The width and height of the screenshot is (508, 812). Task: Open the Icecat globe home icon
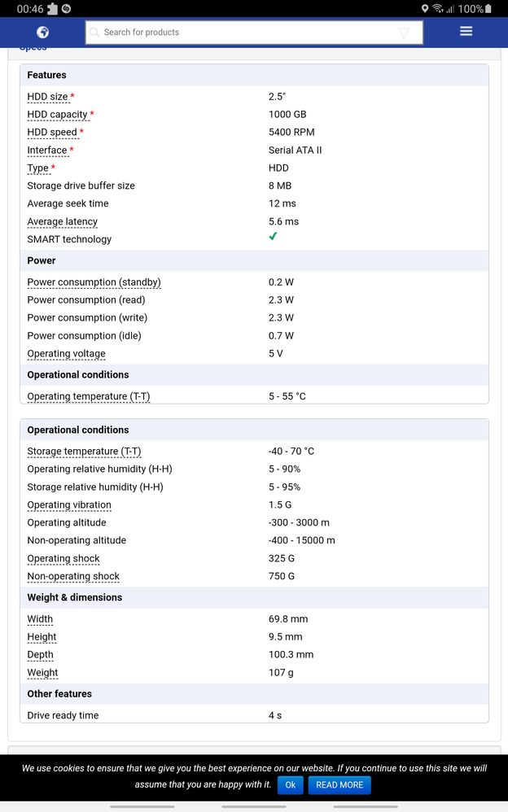pyautogui.click(x=42, y=32)
